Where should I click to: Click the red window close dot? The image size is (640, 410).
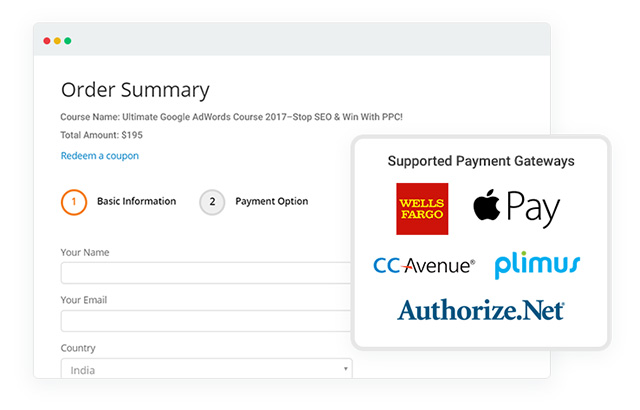47,41
